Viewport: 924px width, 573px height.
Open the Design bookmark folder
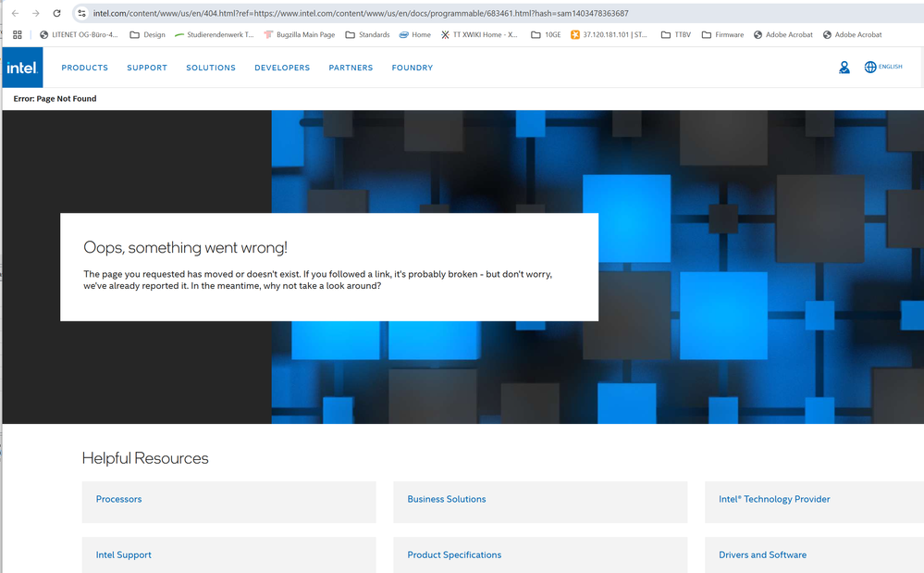coord(147,35)
